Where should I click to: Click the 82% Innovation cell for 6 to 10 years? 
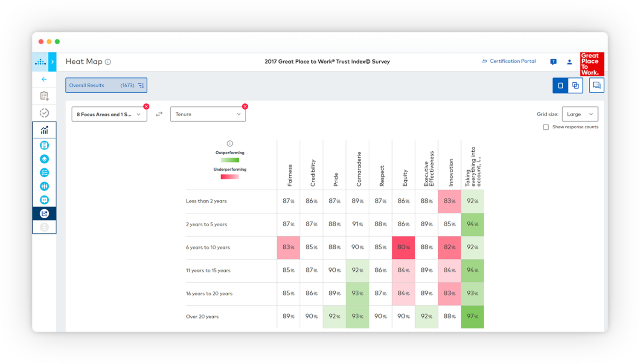pyautogui.click(x=449, y=248)
